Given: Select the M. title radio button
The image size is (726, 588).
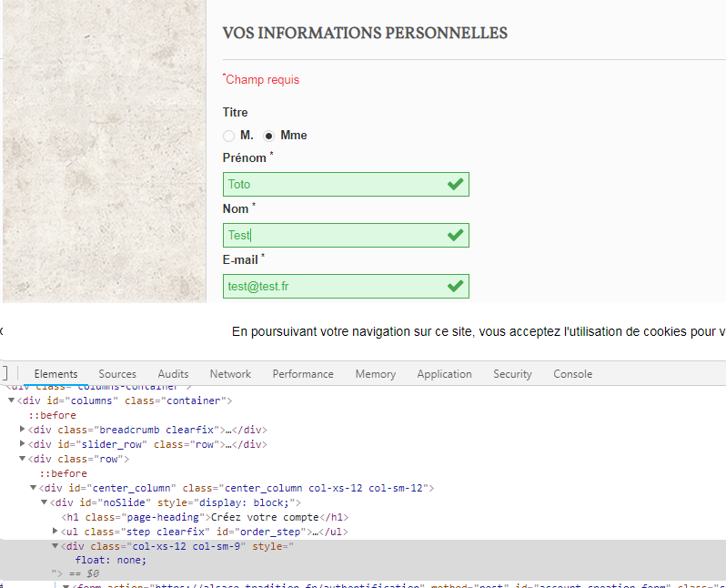Looking at the screenshot, I should click(228, 136).
